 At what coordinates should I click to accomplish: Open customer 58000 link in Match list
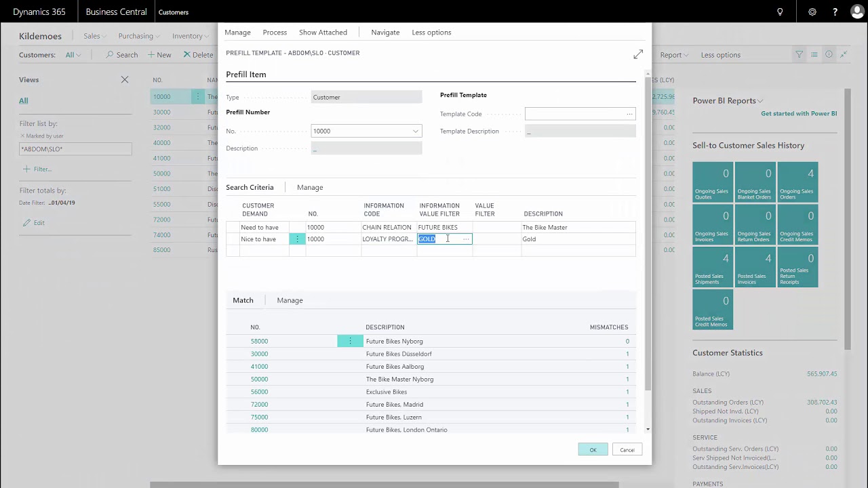click(x=259, y=342)
